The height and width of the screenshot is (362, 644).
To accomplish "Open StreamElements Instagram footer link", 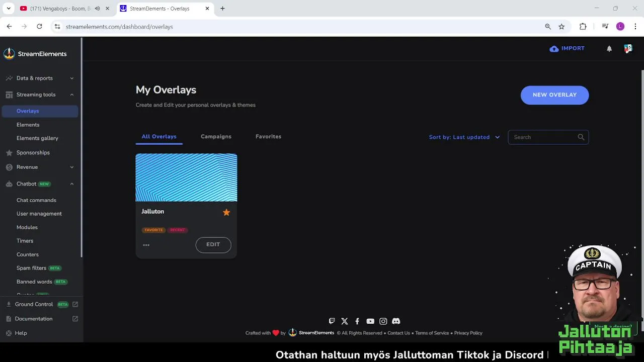I will 383,321.
